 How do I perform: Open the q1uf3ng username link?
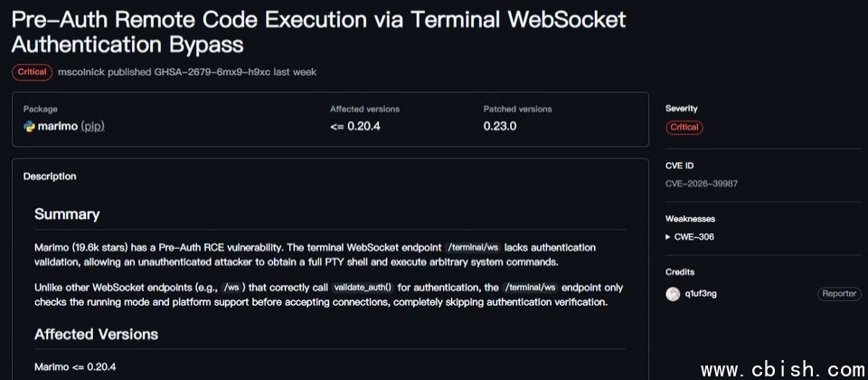click(x=703, y=294)
